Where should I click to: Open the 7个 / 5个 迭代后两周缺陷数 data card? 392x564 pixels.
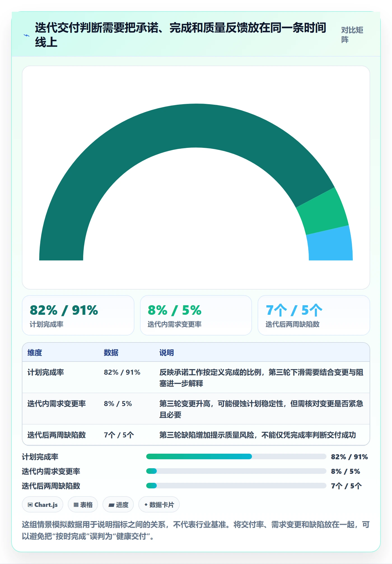pyautogui.click(x=314, y=315)
